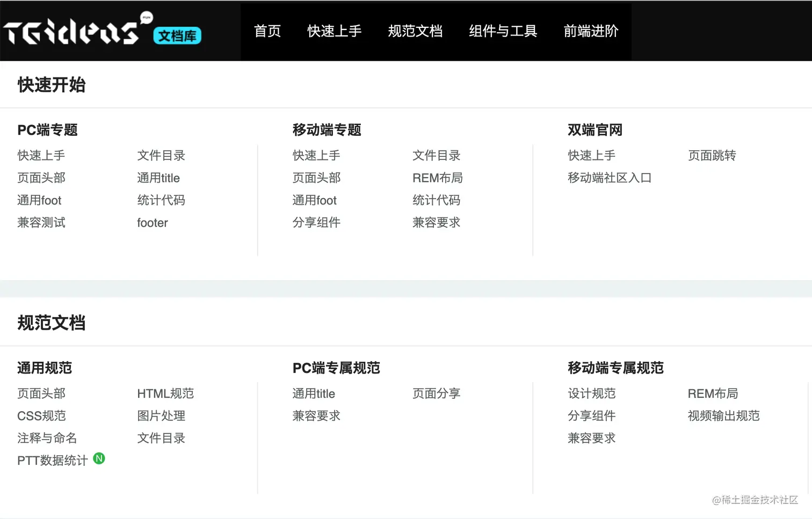Open 快速上手 under PC端专题
The image size is (812, 519).
tap(41, 156)
